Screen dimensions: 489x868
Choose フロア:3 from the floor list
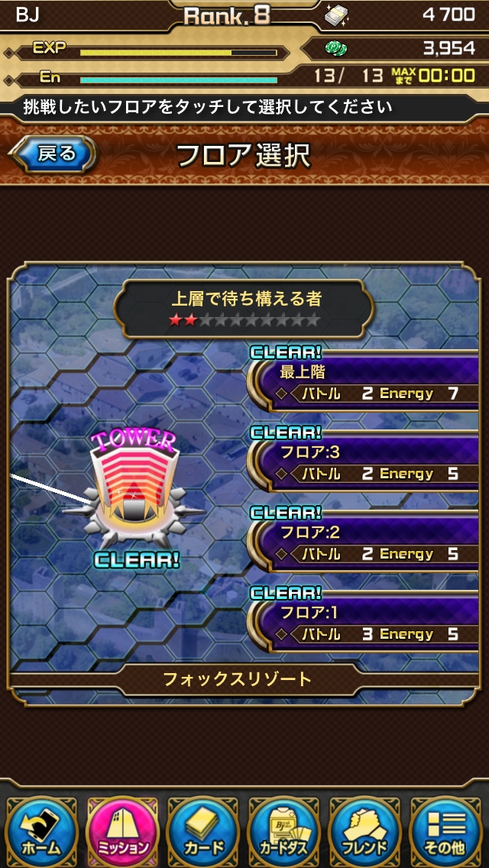pos(364,462)
